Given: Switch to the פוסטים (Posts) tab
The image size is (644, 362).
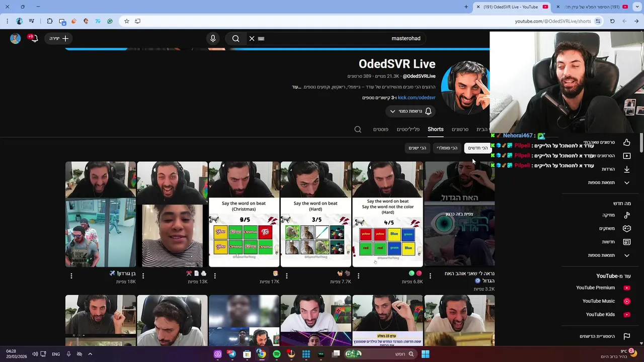Looking at the screenshot, I should pyautogui.click(x=380, y=129).
